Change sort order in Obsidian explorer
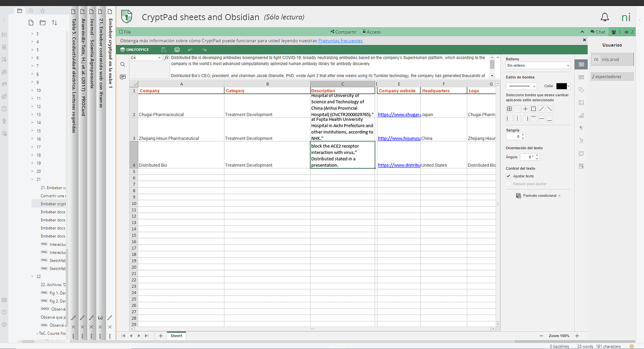The image size is (644, 349). 54,22
